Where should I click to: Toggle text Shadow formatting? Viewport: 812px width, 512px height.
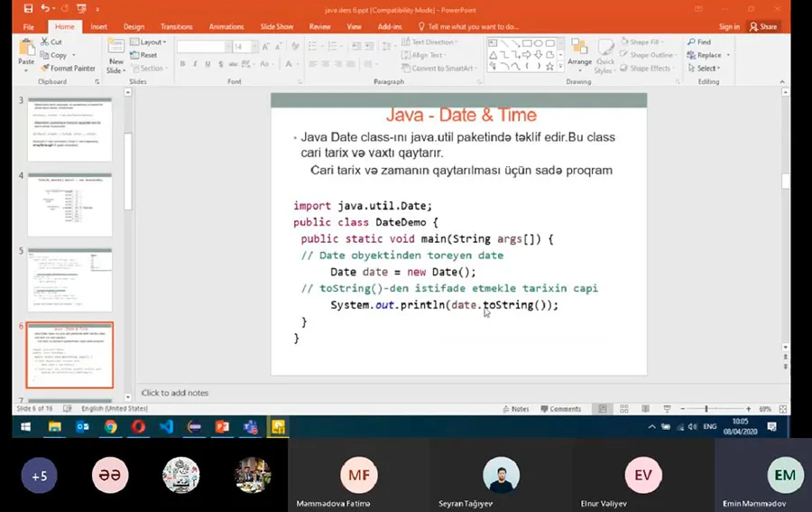221,64
